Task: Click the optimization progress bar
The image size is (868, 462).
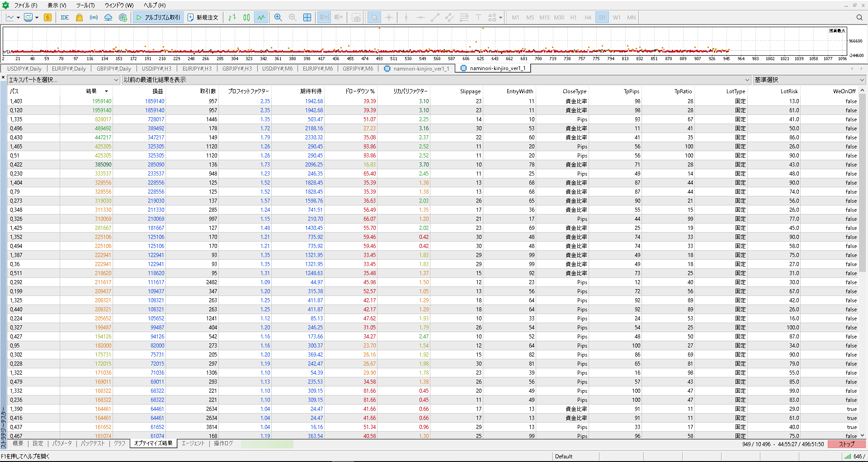Action: 267,444
